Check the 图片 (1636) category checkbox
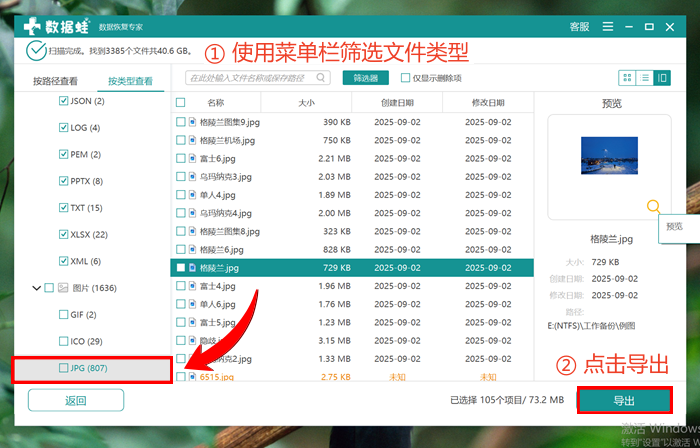Screen dimensions: 700x448 coord(49,288)
